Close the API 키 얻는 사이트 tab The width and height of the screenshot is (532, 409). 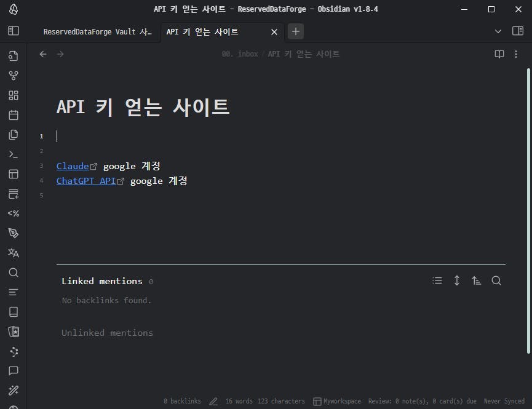(274, 32)
